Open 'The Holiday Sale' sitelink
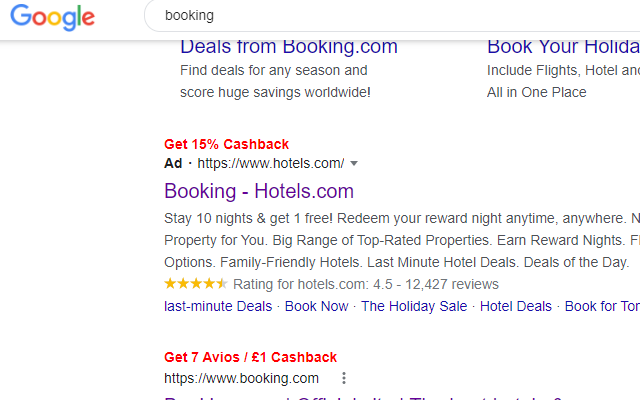The height and width of the screenshot is (400, 640). 414,306
